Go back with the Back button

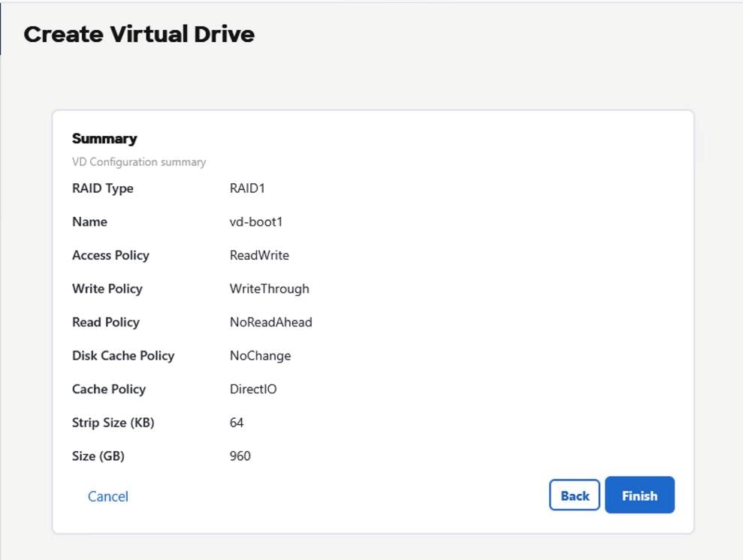pos(575,495)
